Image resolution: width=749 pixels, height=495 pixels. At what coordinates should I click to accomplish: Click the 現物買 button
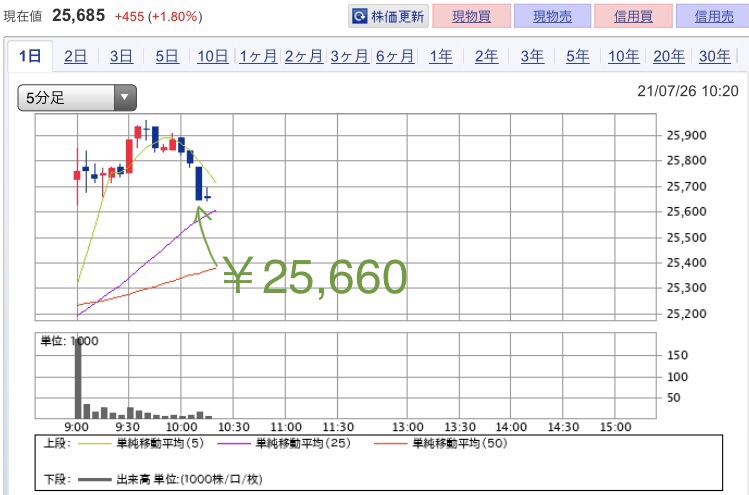[471, 16]
